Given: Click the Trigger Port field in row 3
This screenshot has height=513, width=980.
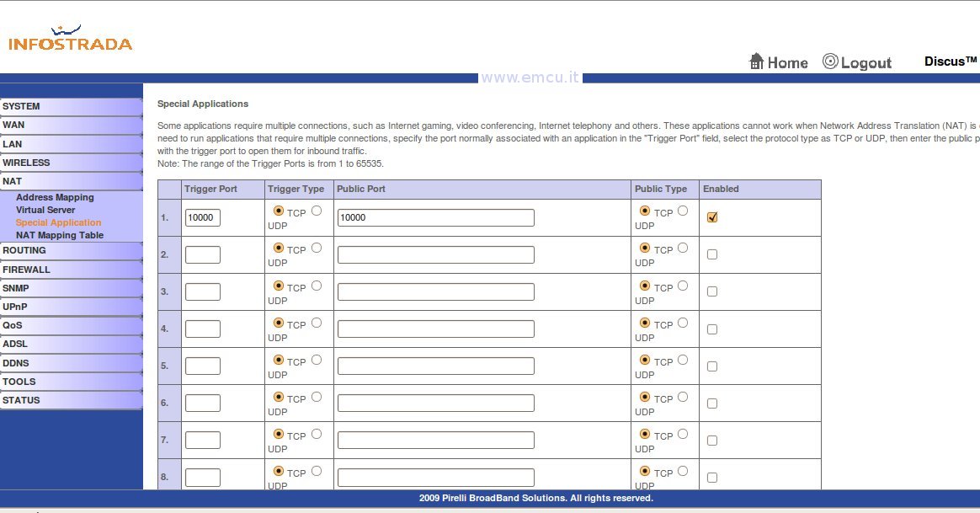Looking at the screenshot, I should coord(203,291).
